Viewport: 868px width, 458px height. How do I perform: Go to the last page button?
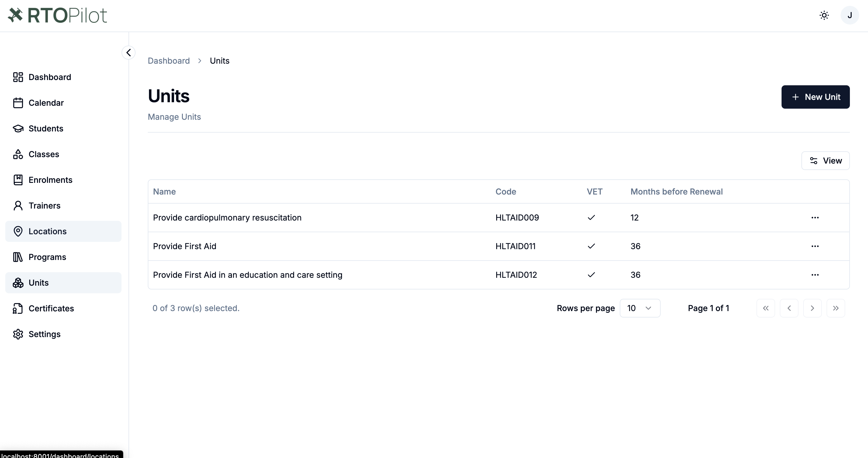835,308
